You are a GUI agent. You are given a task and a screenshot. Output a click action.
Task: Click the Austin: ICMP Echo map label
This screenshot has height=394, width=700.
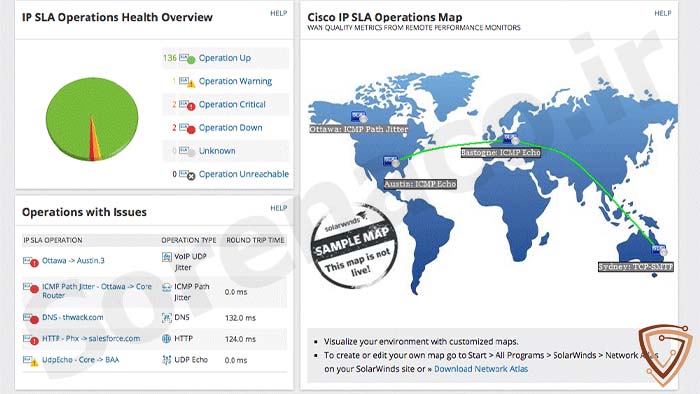click(420, 184)
